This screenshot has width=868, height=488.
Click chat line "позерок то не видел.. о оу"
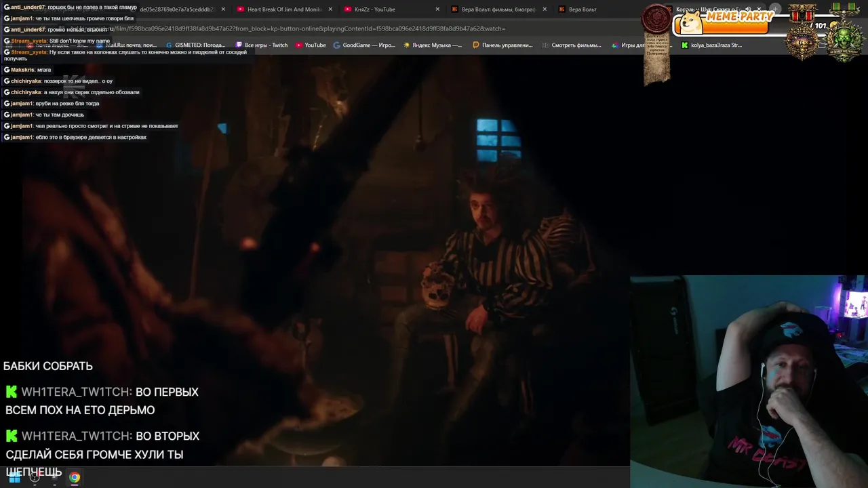58,81
